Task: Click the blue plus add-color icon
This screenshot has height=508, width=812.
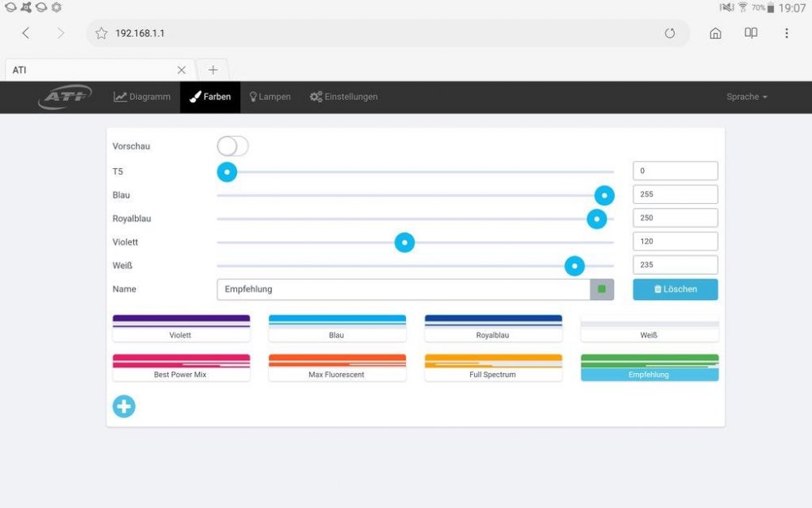Action: 123,406
